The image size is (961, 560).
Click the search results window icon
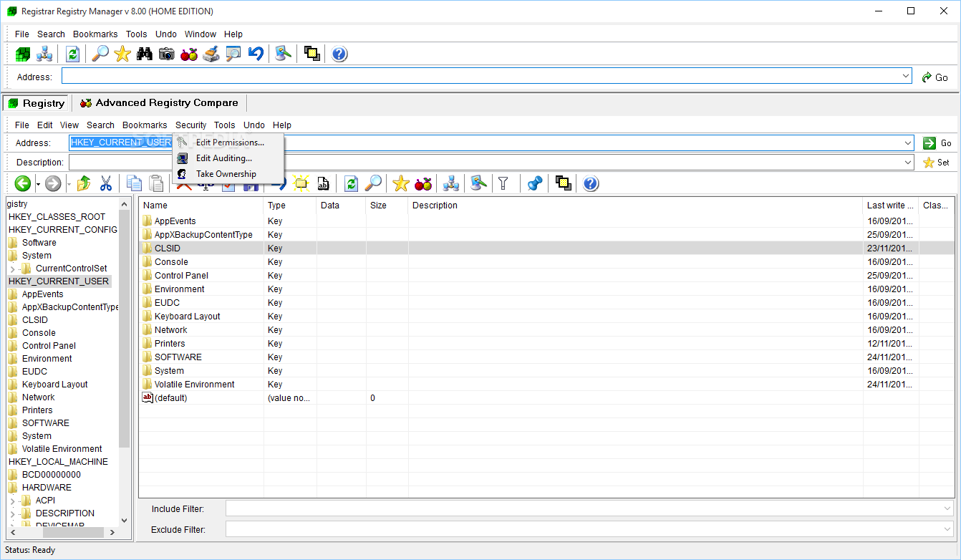(233, 54)
